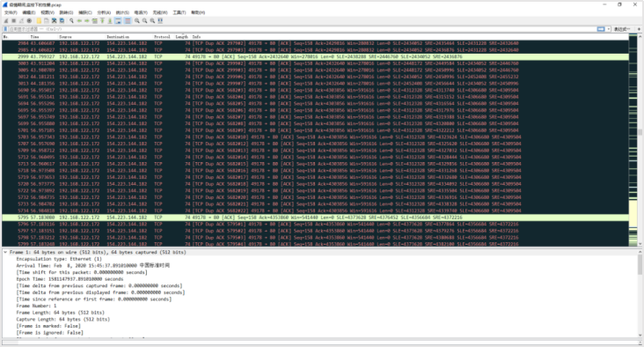The height and width of the screenshot is (347, 644).
Task: Save this capture file
Action: [47, 20]
